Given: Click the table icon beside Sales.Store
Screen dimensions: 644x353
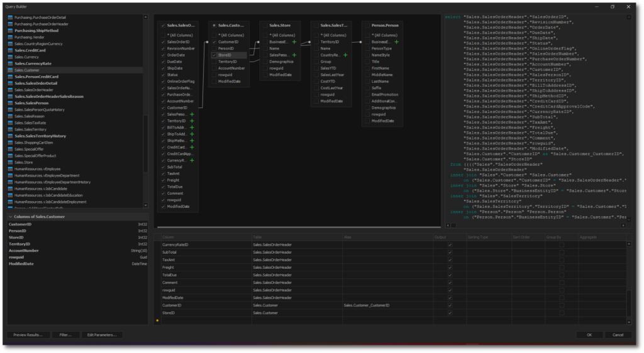Looking at the screenshot, I should point(10,162).
